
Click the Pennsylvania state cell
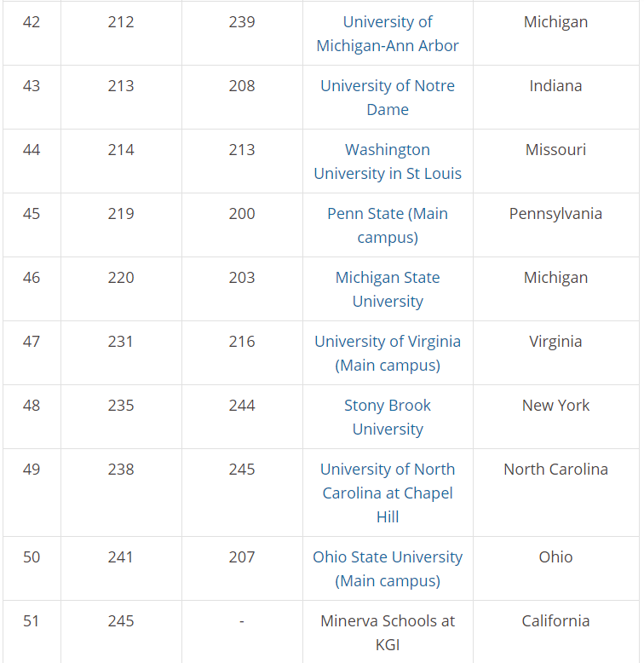[x=555, y=225]
